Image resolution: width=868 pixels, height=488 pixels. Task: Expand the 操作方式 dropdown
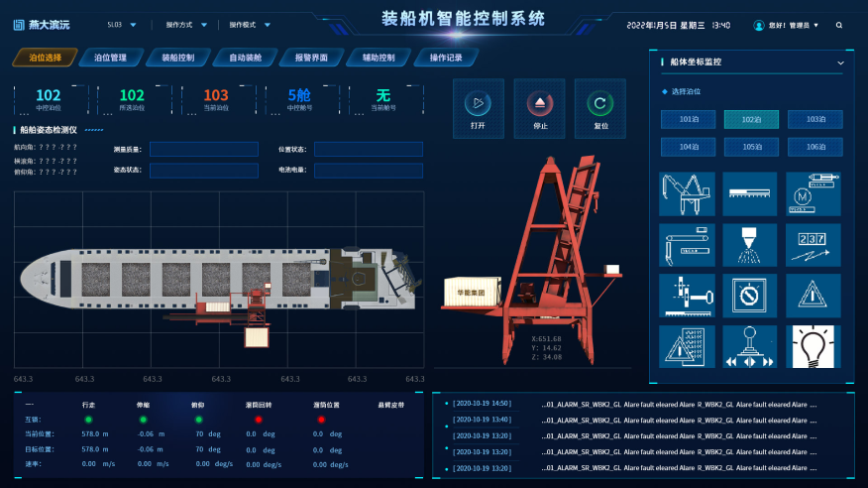tap(184, 24)
